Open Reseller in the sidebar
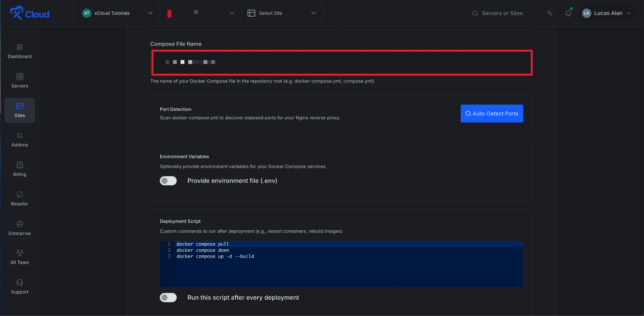This screenshot has height=316, width=644. tap(19, 199)
